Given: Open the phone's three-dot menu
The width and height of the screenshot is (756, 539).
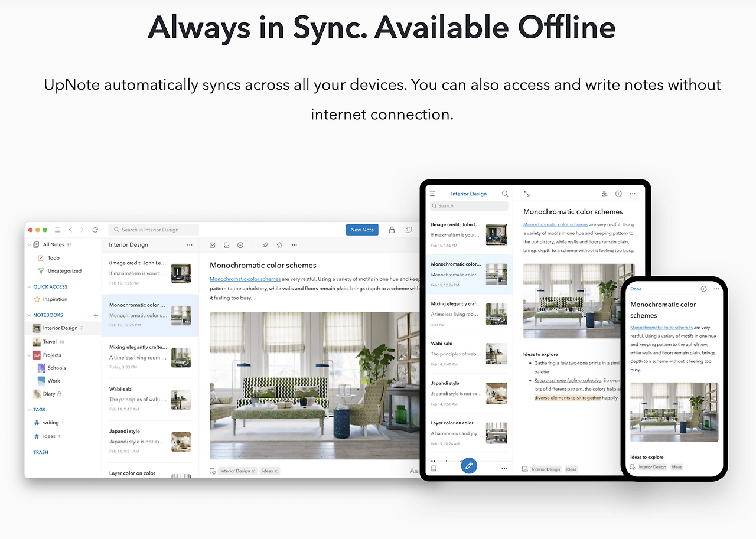Looking at the screenshot, I should 716,289.
